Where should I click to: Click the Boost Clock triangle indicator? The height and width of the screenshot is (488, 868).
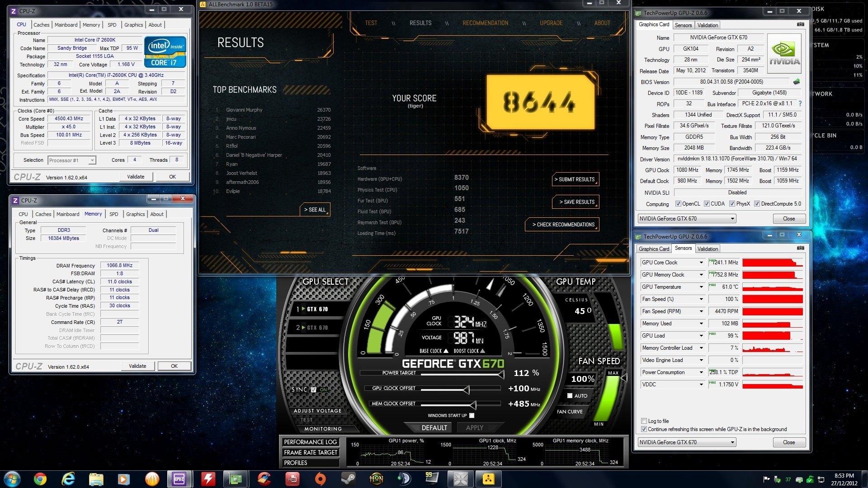tap(482, 351)
